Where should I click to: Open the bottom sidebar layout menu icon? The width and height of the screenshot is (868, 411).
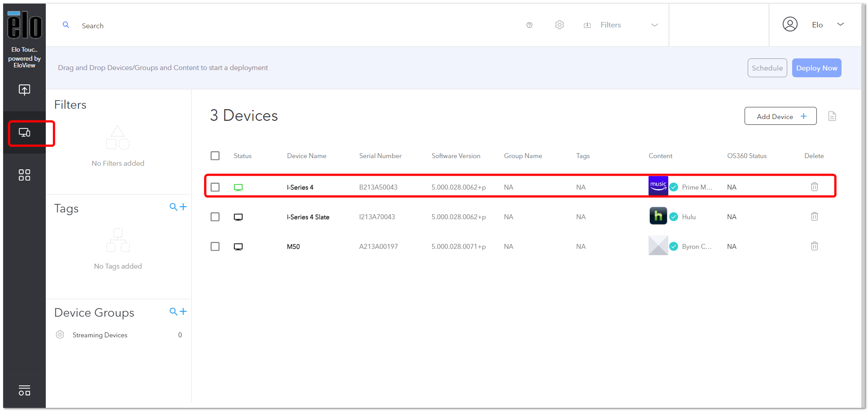click(25, 390)
